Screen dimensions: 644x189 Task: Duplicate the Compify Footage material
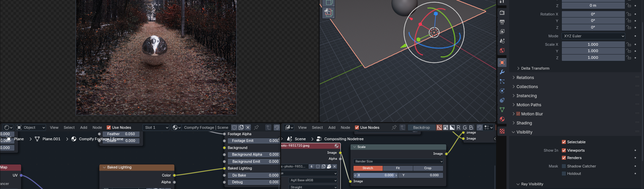coord(241,127)
